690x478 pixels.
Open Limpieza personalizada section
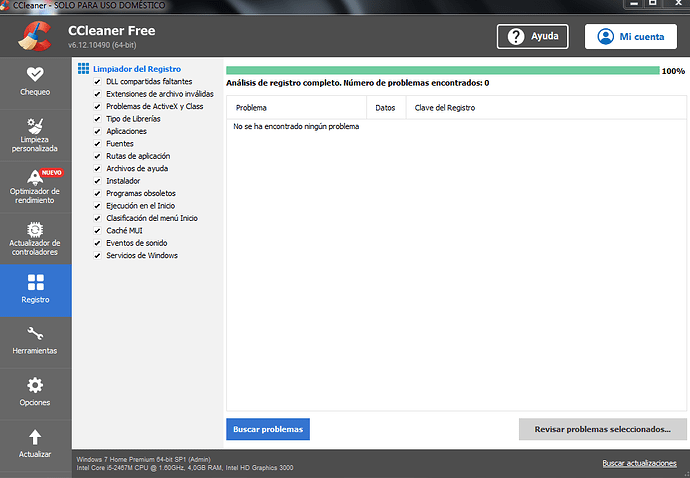tap(35, 135)
